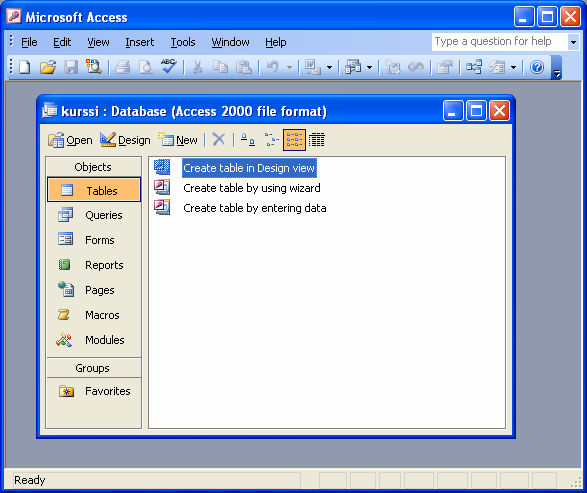The width and height of the screenshot is (587, 493).
Task: Click the Code toolbar icon
Action: [x=393, y=67]
